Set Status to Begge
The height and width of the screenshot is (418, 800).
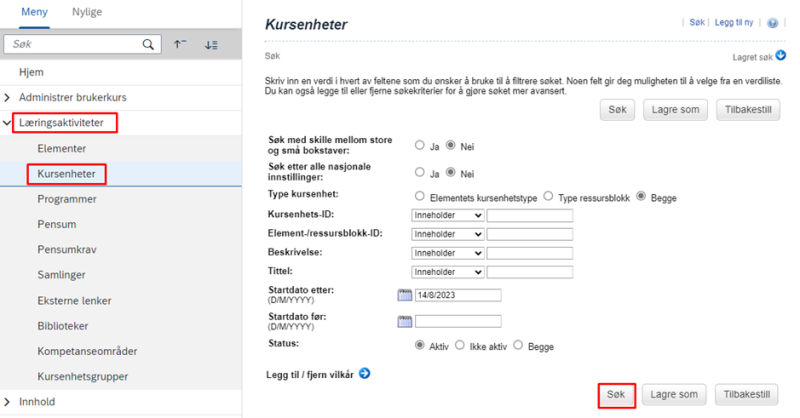point(518,345)
